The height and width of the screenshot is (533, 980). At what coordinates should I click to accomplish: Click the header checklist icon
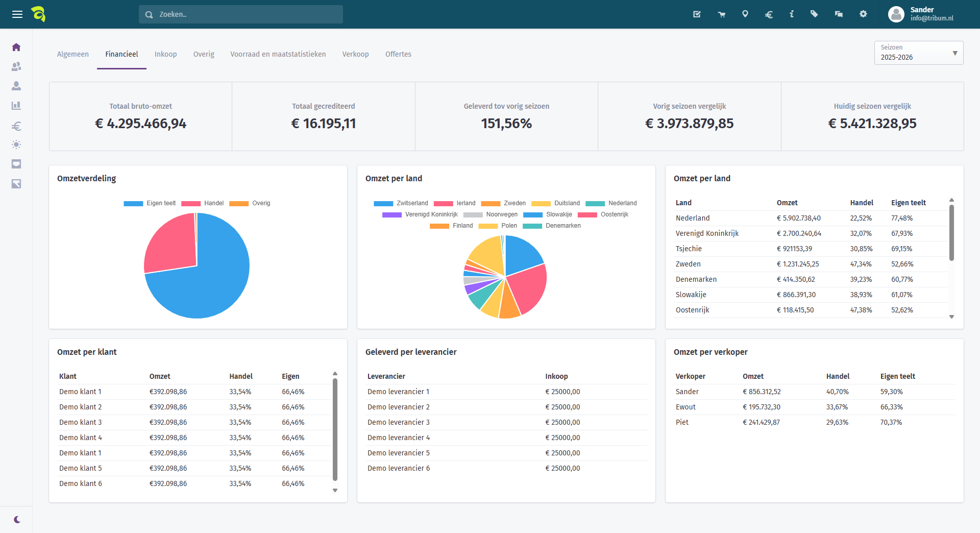point(697,14)
